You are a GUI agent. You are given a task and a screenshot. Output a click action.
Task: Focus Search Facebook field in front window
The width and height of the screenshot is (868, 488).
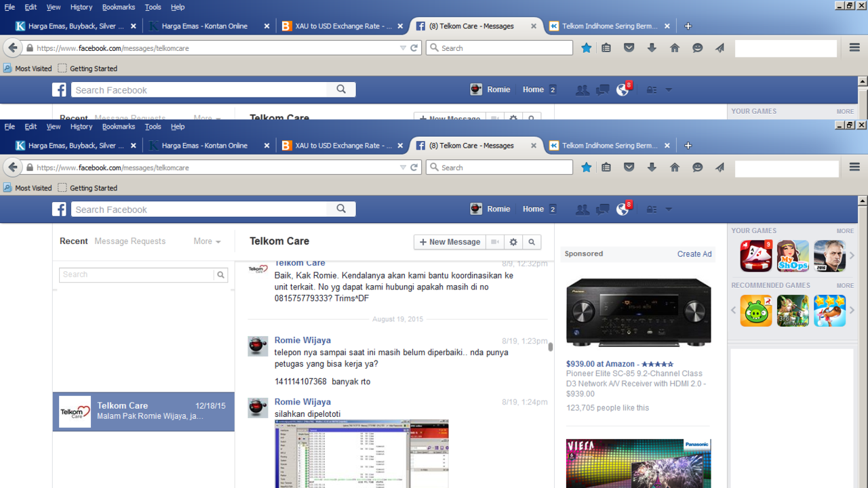tap(199, 209)
